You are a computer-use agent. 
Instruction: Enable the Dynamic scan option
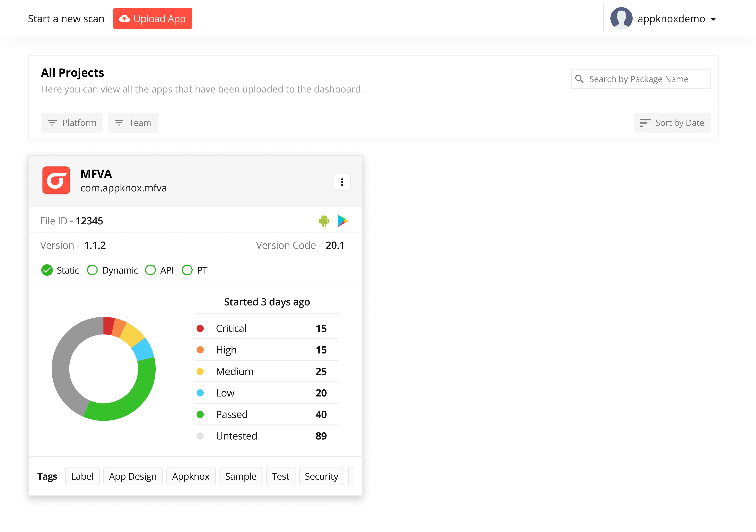click(92, 270)
